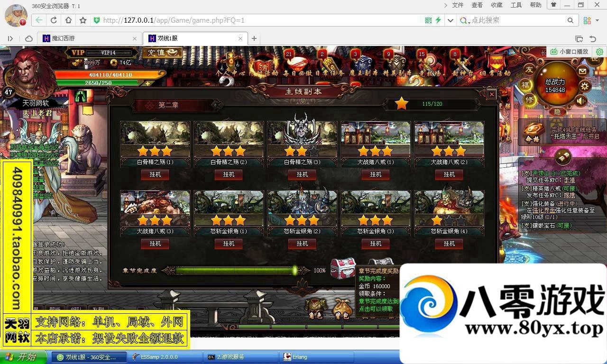Close the 双线1服 browser tab
Image resolution: width=607 pixels, height=364 pixels.
[x=240, y=38]
